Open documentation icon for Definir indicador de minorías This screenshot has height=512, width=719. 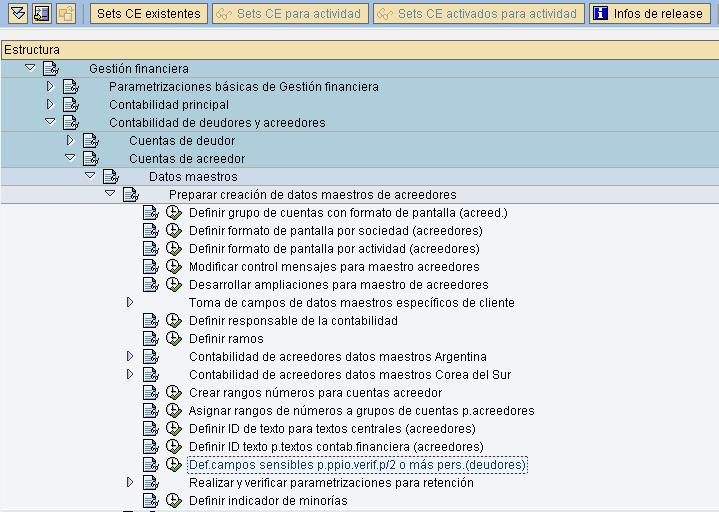coord(151,501)
